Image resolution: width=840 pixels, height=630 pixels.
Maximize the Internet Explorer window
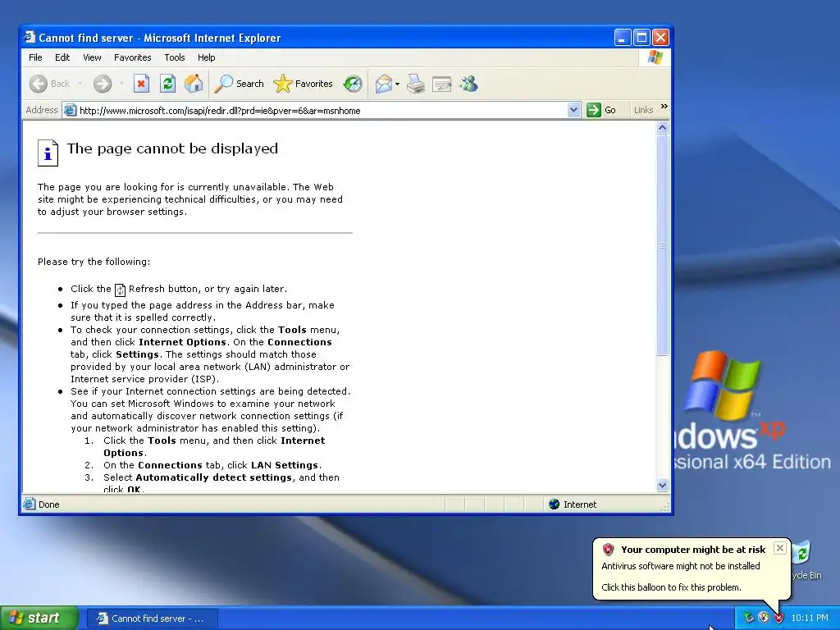coord(641,38)
